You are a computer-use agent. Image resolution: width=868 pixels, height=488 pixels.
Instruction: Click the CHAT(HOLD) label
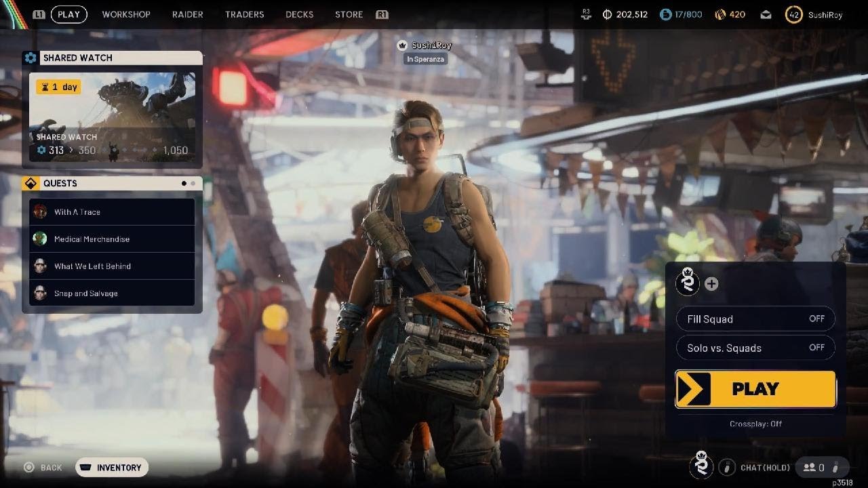pos(765,468)
